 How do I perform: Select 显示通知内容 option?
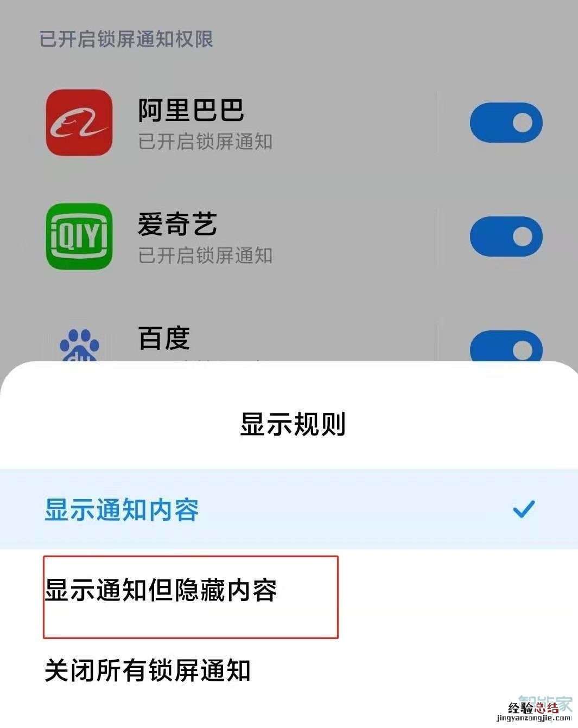pos(289,509)
